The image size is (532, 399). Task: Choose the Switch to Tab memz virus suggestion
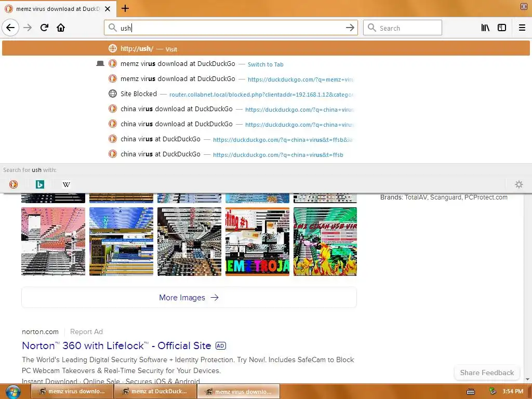point(265,64)
